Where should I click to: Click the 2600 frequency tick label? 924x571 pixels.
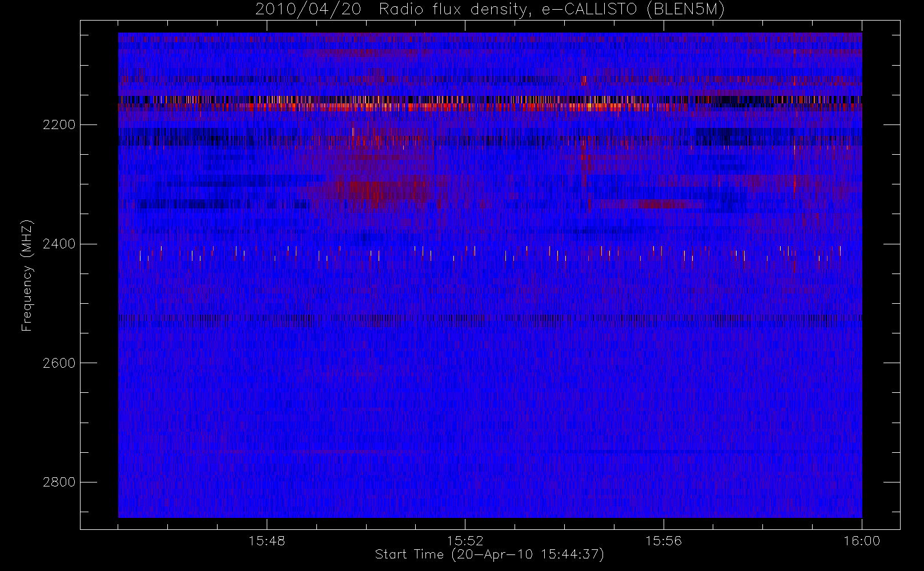(59, 363)
